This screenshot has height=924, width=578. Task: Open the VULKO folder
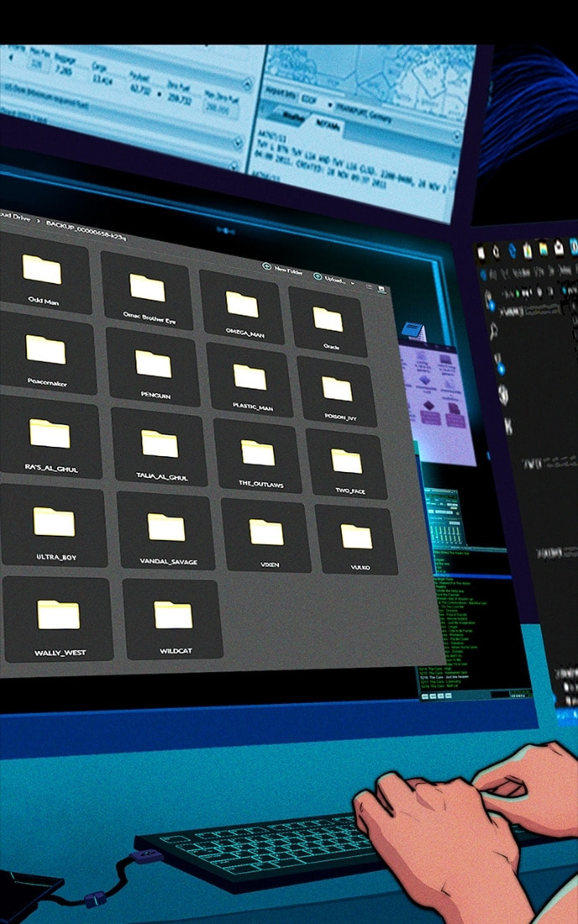[x=358, y=539]
